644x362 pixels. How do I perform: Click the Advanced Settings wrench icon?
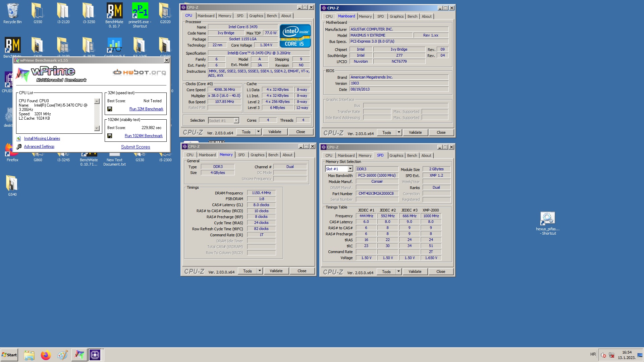point(19,146)
